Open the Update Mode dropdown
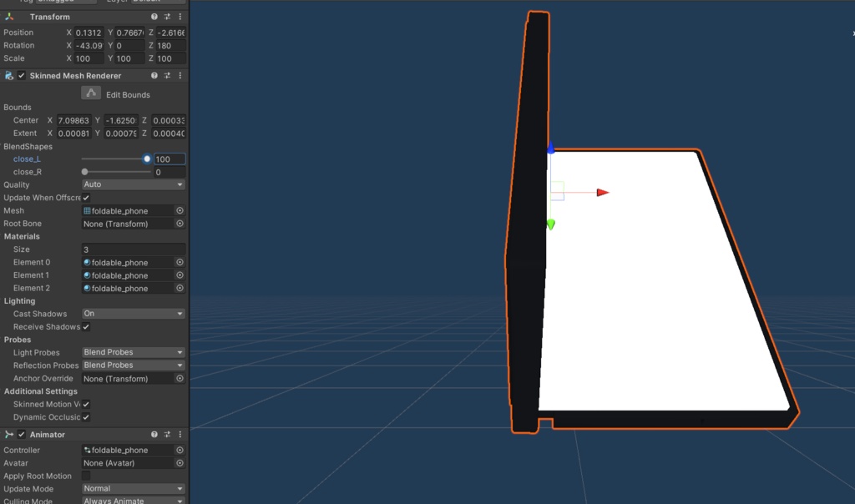This screenshot has height=504, width=855. (x=132, y=488)
